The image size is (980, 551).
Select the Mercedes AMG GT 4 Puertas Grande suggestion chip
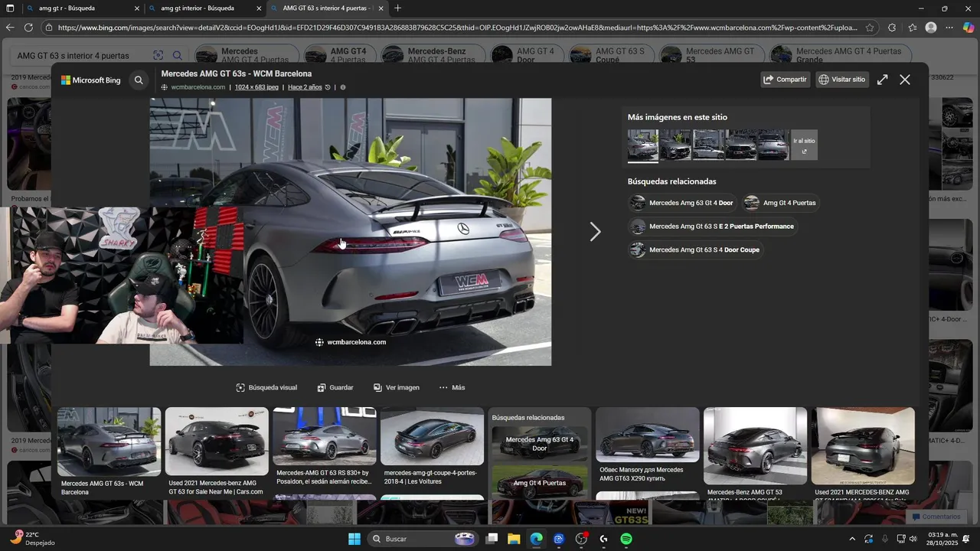pyautogui.click(x=840, y=55)
